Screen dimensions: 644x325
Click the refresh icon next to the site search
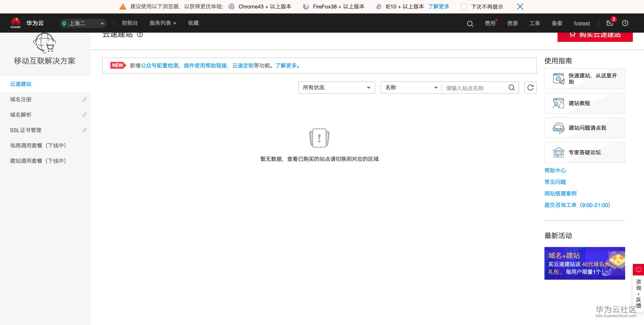pos(530,87)
